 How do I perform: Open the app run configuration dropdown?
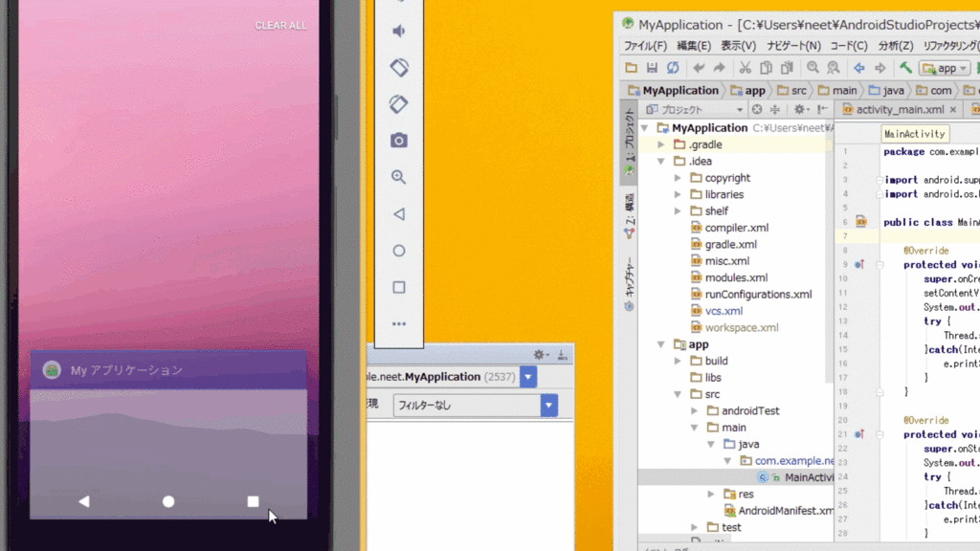[x=945, y=68]
